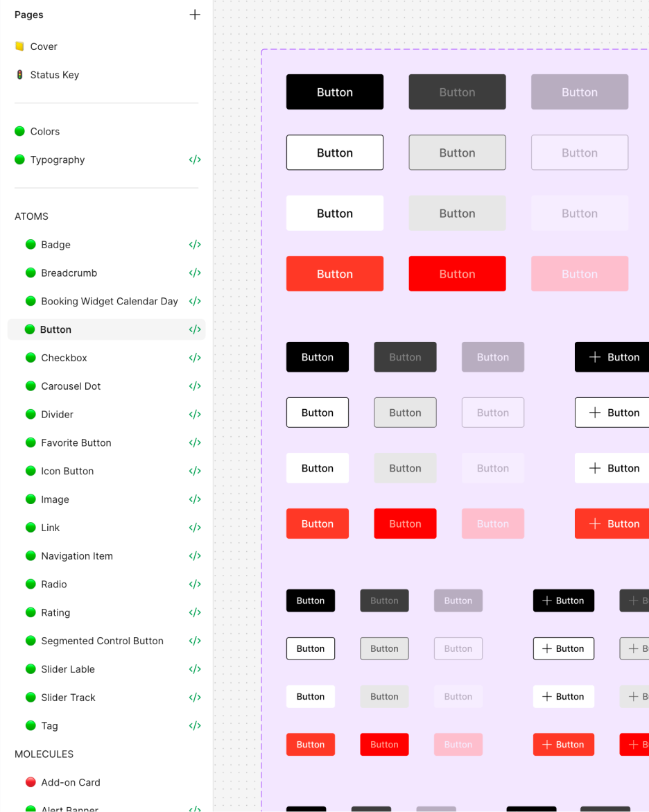
Task: Select the large dark gray Button variant
Action: [457, 92]
